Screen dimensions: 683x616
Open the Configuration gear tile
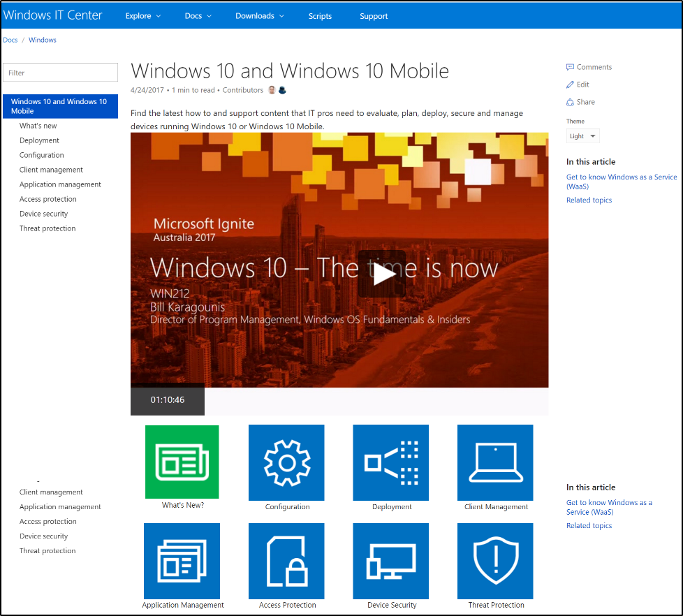pos(286,462)
